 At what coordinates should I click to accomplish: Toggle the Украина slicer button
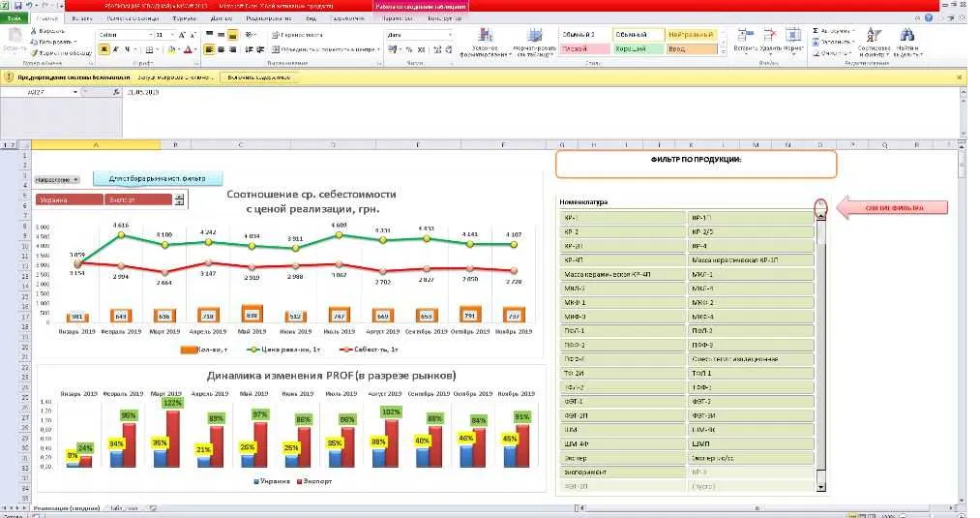[70, 200]
